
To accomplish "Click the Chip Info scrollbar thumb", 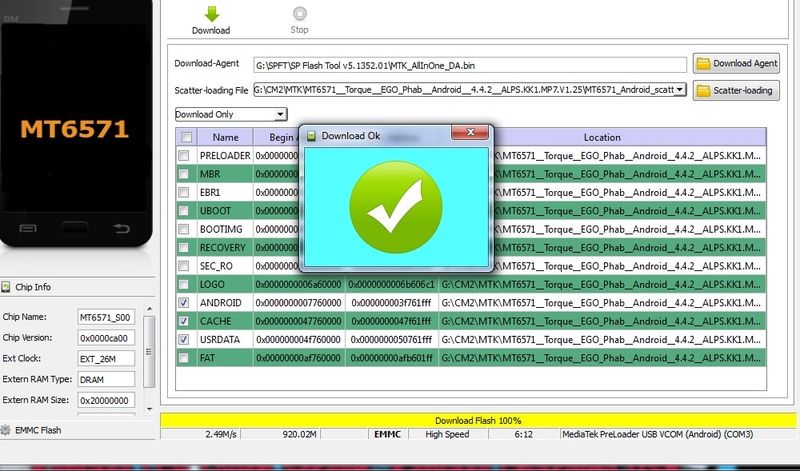I will (x=149, y=352).
